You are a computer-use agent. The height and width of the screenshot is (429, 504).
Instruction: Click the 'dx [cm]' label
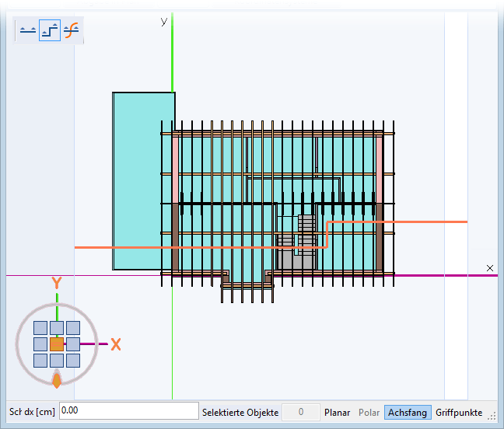pyautogui.click(x=40, y=412)
